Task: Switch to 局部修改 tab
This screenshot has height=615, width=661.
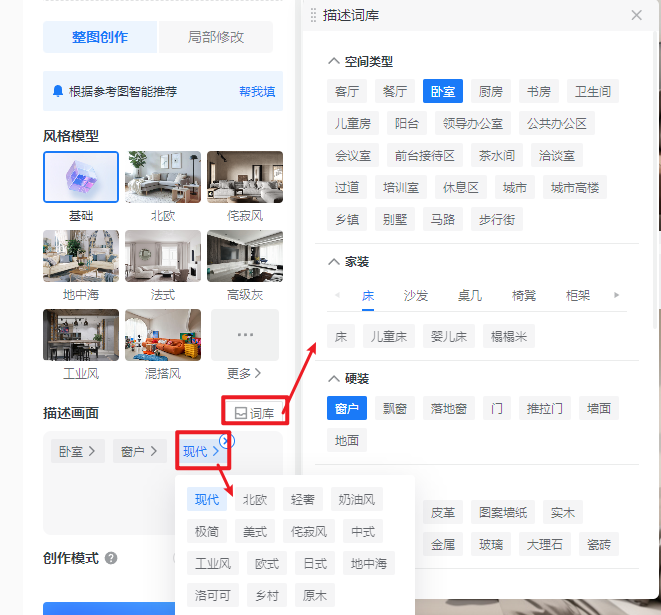Action: point(215,37)
